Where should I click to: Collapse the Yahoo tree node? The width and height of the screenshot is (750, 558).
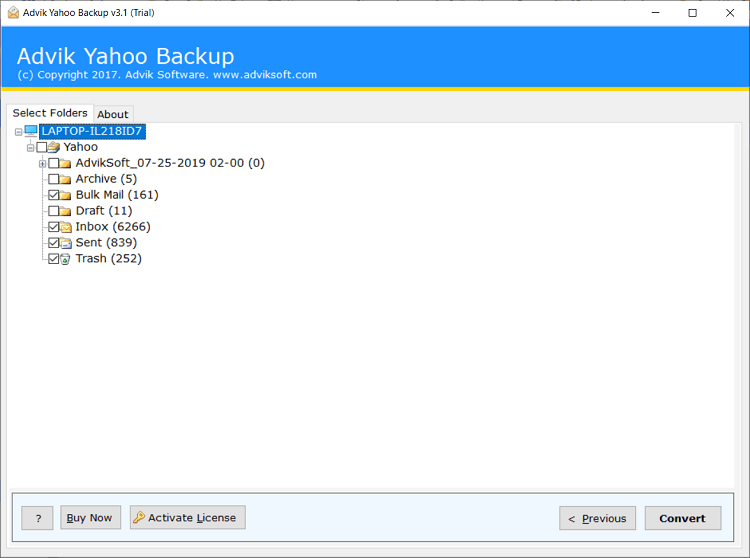coord(31,148)
